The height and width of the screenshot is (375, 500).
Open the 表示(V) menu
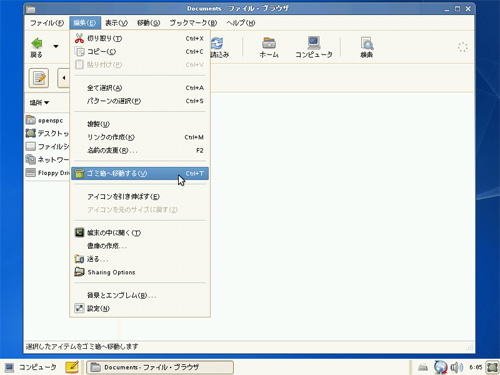(x=116, y=23)
